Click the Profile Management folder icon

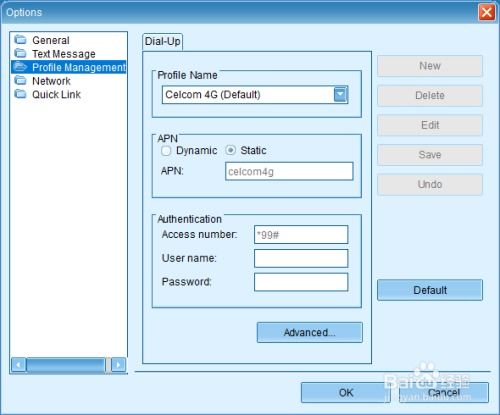click(x=20, y=67)
